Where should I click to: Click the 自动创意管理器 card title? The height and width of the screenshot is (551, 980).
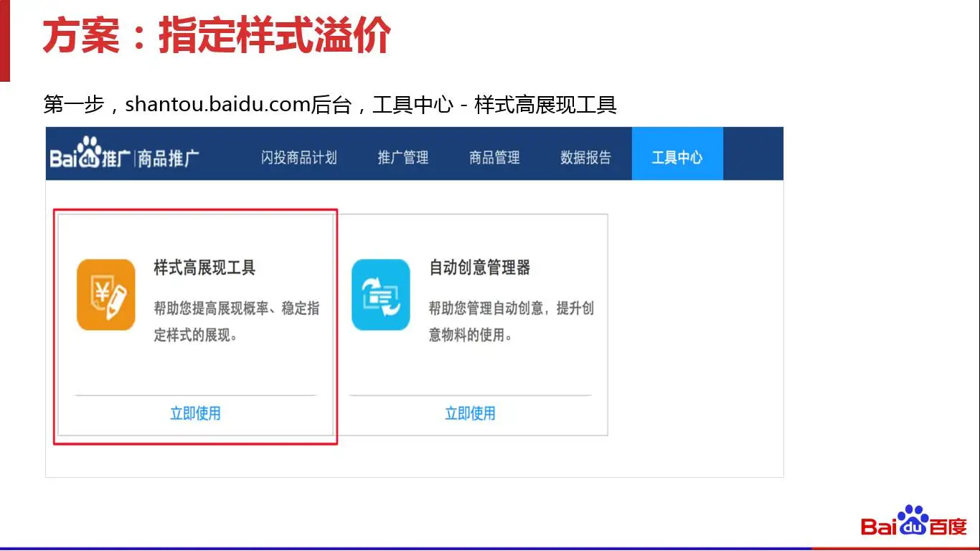(479, 268)
